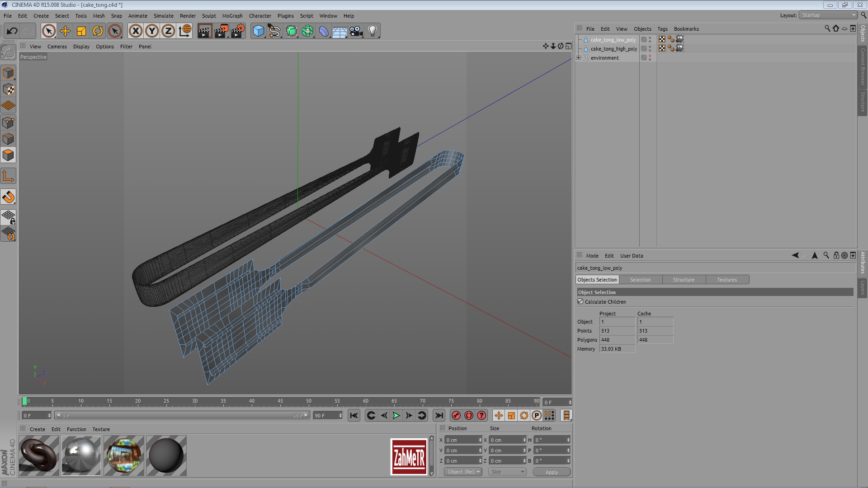Click frame 45 on the timeline
The image size is (868, 488).
pyautogui.click(x=280, y=401)
